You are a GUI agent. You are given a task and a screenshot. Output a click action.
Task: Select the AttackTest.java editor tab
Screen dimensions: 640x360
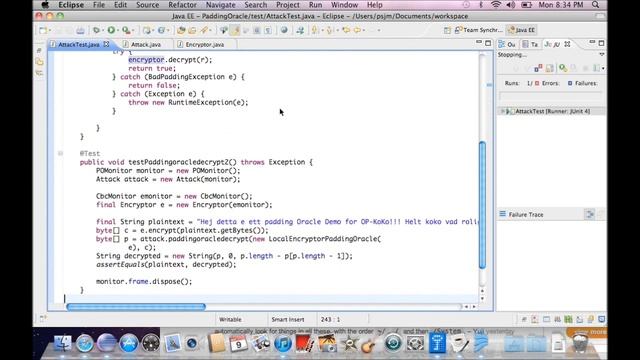click(78, 44)
